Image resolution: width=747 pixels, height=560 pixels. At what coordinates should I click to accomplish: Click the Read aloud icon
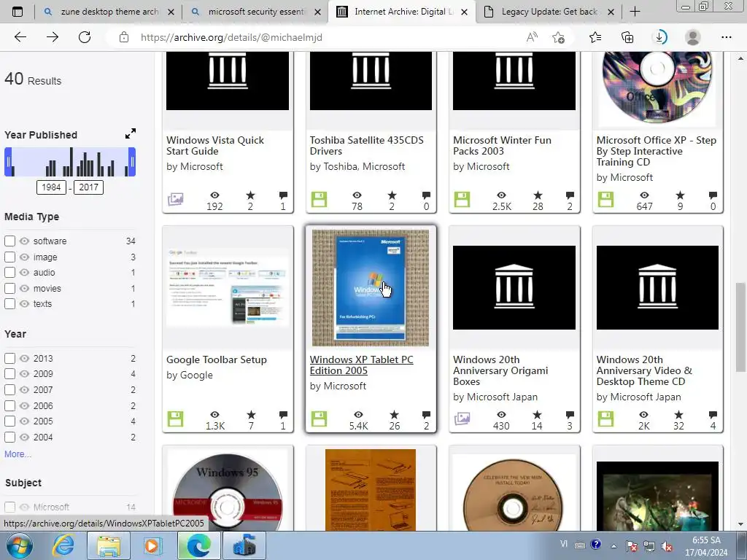click(532, 37)
